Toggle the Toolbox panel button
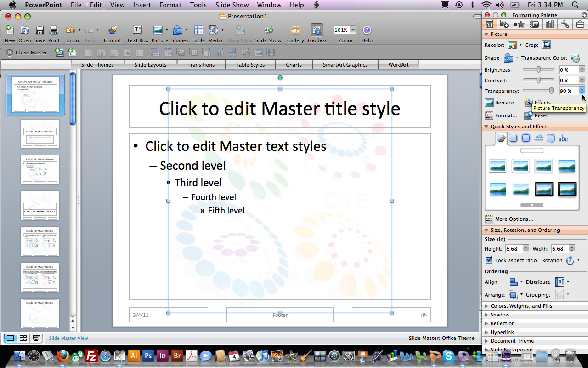Screen dimensions: 588x368 click(317, 30)
